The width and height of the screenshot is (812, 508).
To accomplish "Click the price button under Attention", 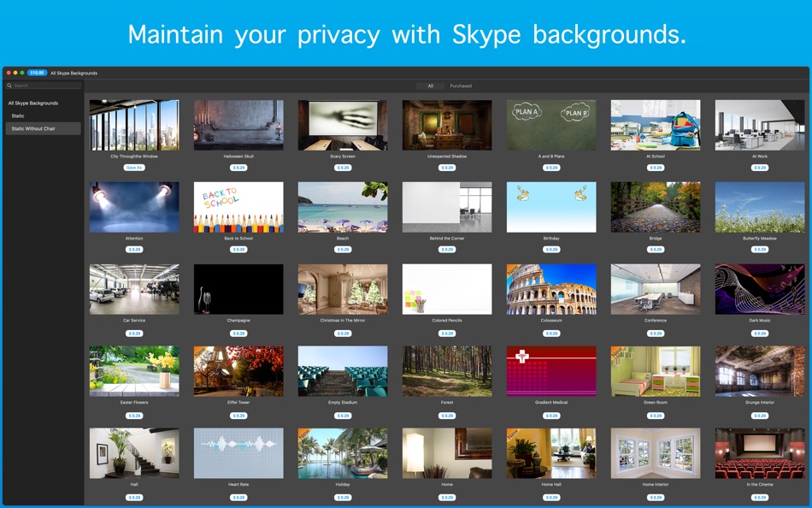I will point(134,250).
